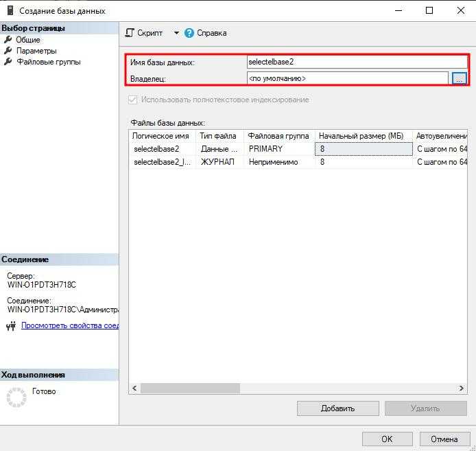Screen dimensions: 476x451
Task: Open owner browse ellipsis button
Action: pos(459,78)
